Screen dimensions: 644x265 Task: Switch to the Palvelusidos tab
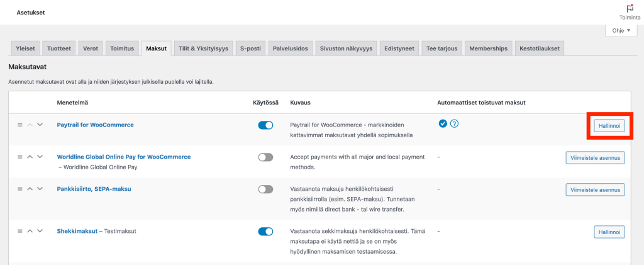[x=291, y=48]
